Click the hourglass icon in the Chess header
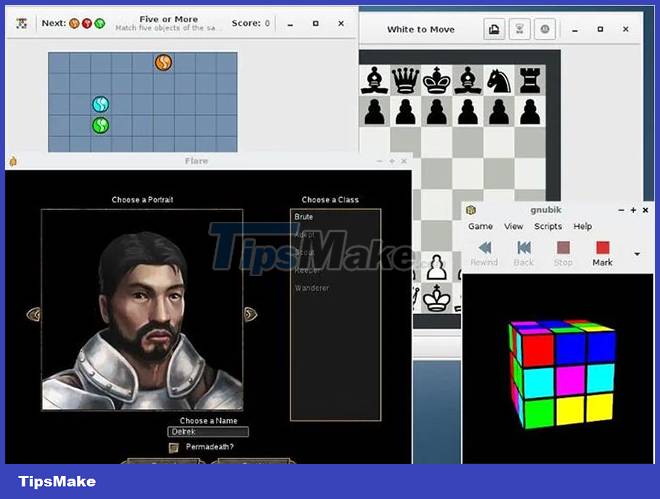This screenshot has width=660, height=499. click(519, 29)
